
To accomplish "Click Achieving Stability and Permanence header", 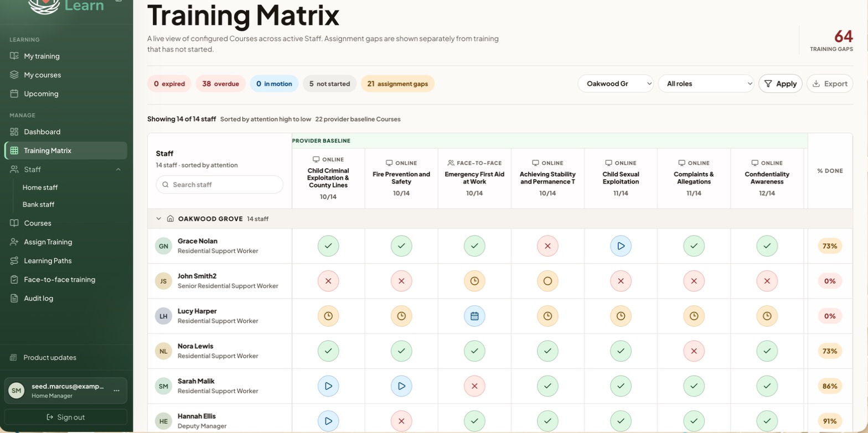I will tap(547, 178).
